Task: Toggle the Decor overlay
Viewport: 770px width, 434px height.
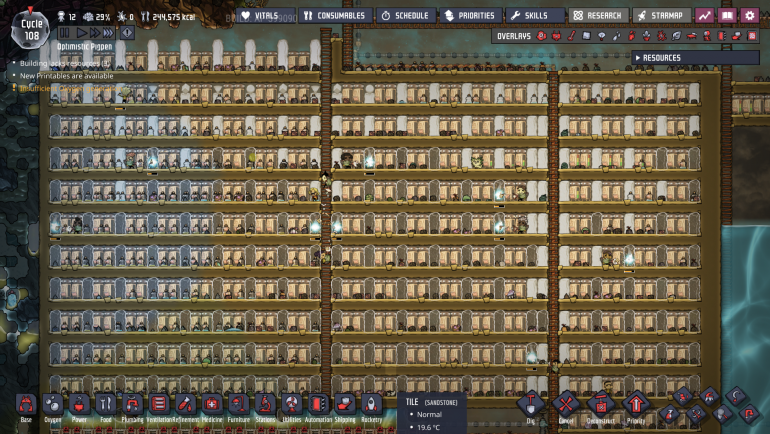Action: click(x=646, y=36)
